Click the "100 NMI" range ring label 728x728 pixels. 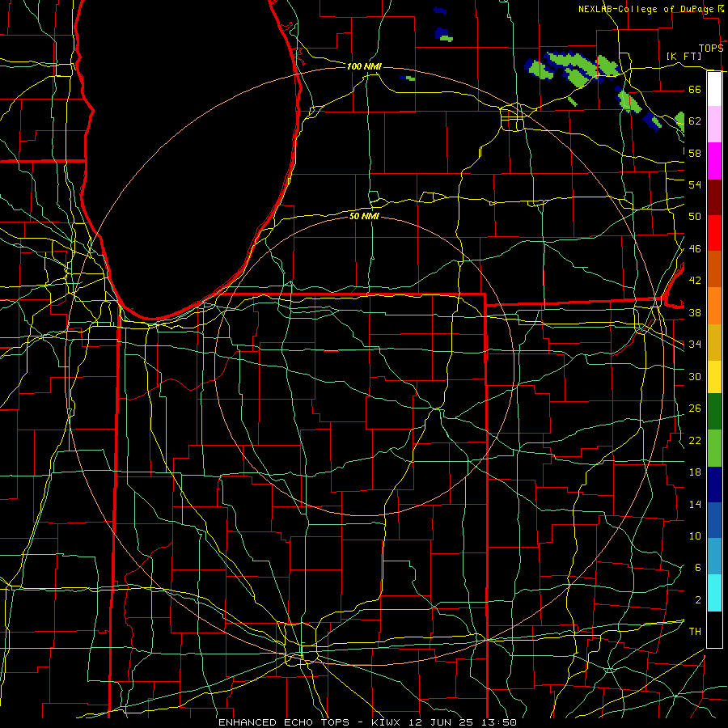click(364, 66)
